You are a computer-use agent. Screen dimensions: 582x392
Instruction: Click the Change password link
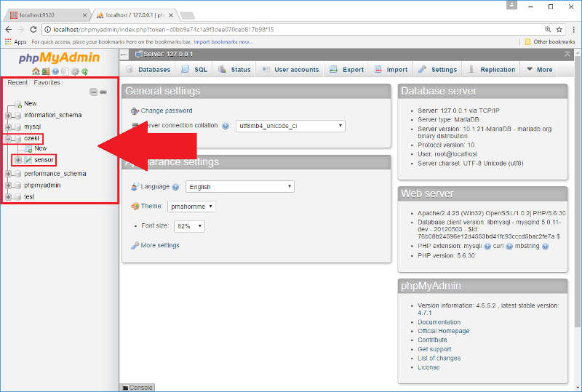pyautogui.click(x=167, y=111)
